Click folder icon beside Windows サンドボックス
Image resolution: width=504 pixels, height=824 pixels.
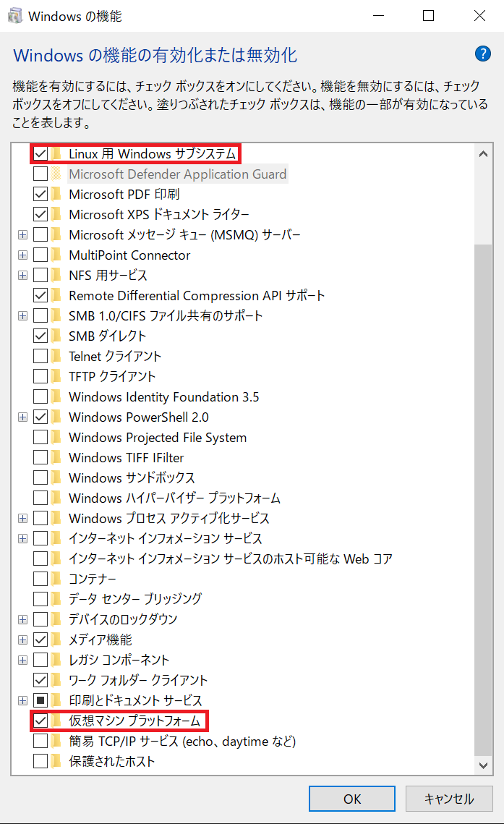click(56, 478)
